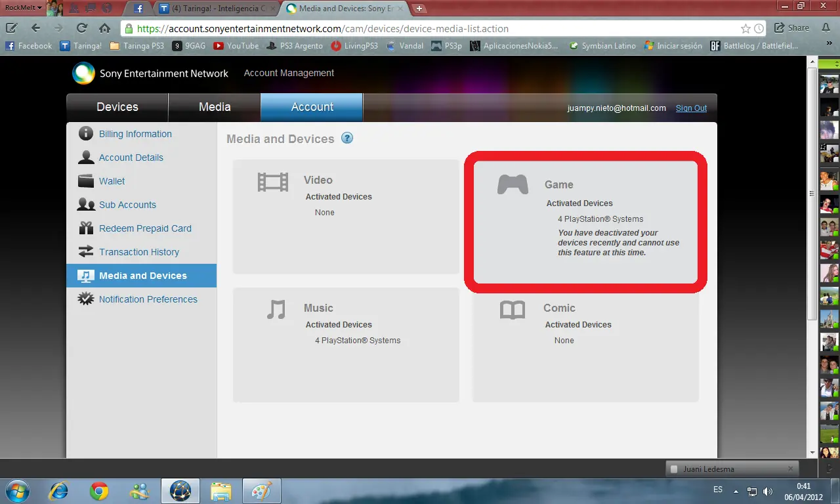The height and width of the screenshot is (504, 840).
Task: Show more bookmarks with the overflow chevron
Action: click(829, 43)
